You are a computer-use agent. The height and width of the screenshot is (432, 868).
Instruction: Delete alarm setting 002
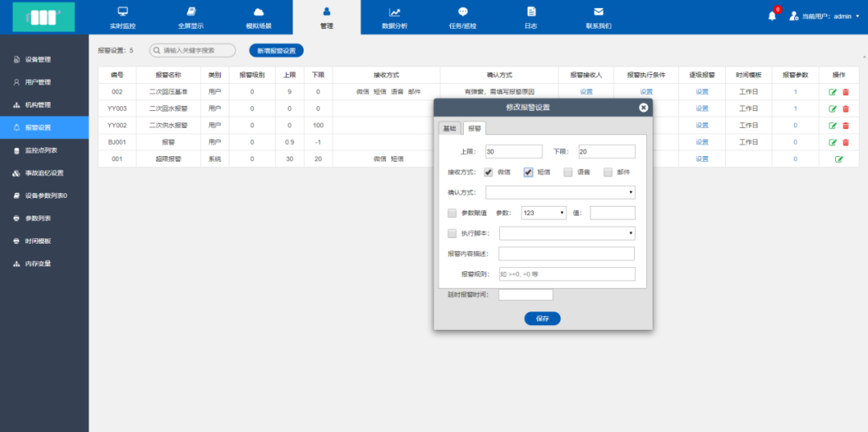(845, 92)
